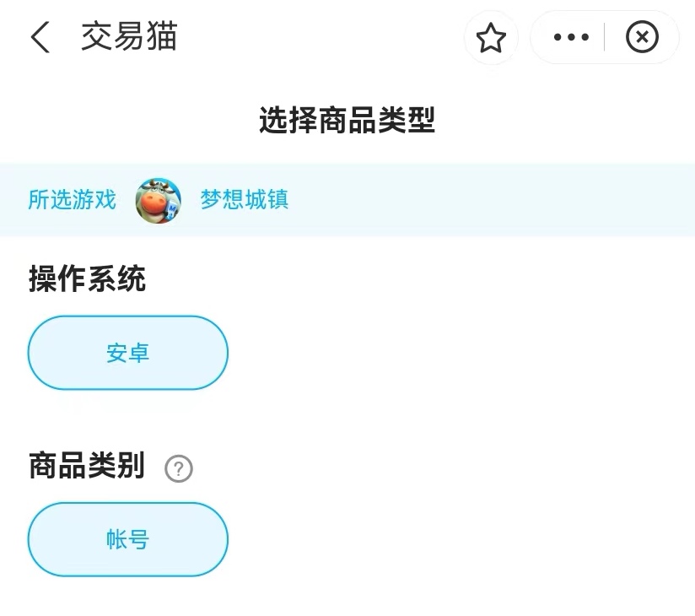
Task: Tap the 选择商品类型 page heading
Action: [347, 122]
